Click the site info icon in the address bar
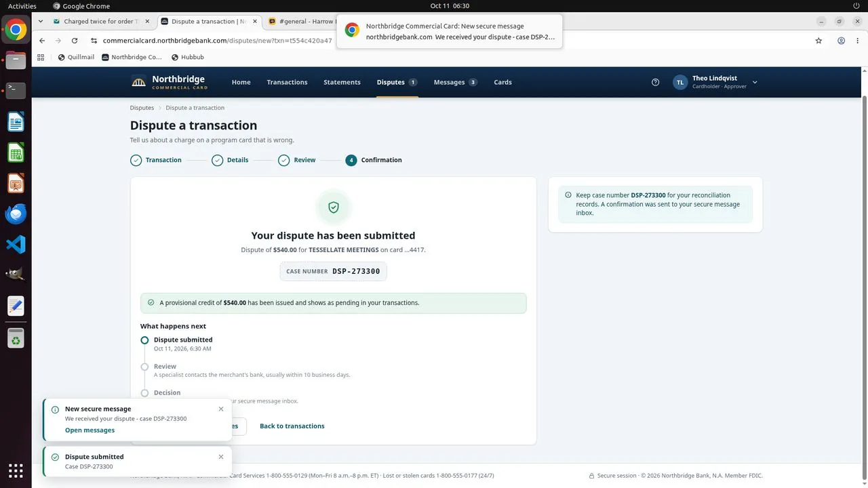The height and width of the screenshot is (488, 868). tap(93, 41)
